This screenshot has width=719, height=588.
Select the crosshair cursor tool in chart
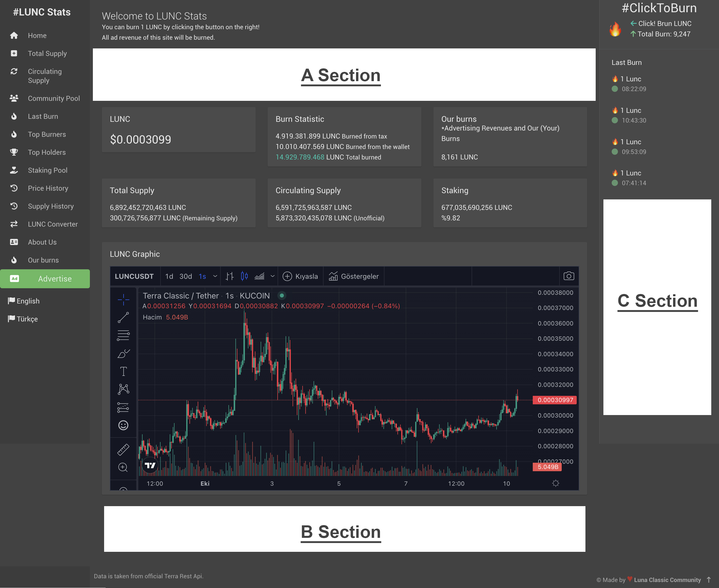point(123,299)
